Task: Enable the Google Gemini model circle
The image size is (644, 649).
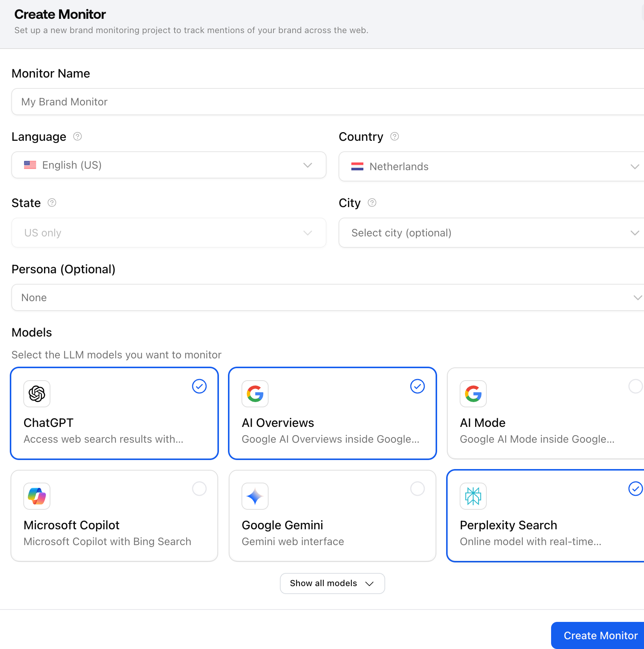Action: 418,489
